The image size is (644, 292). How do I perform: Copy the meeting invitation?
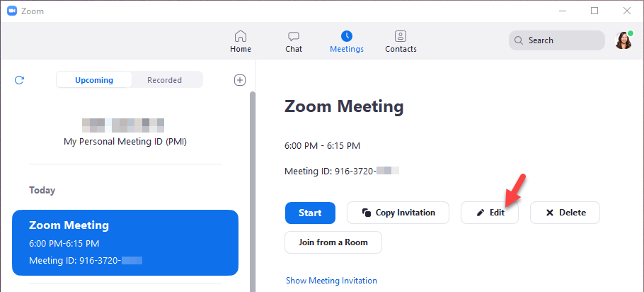pos(398,213)
